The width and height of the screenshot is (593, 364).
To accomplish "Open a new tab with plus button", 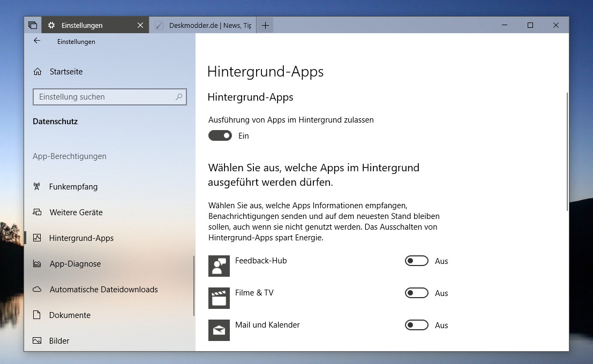I will (266, 25).
